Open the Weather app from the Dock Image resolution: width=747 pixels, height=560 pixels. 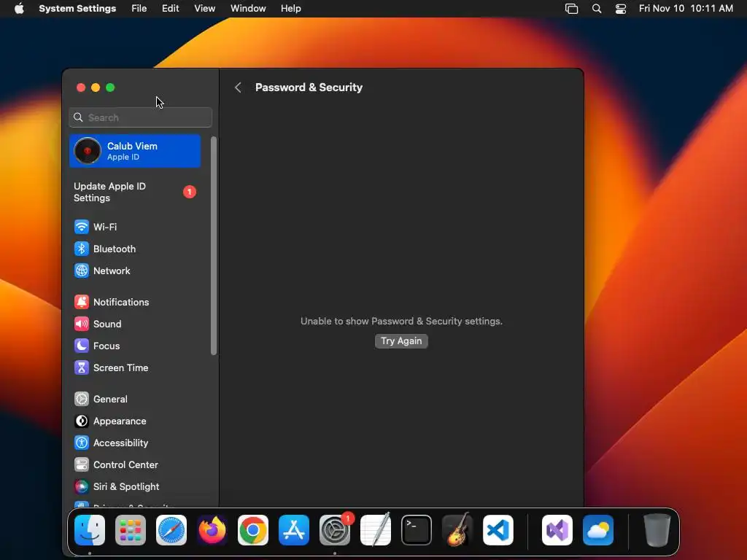click(x=598, y=530)
